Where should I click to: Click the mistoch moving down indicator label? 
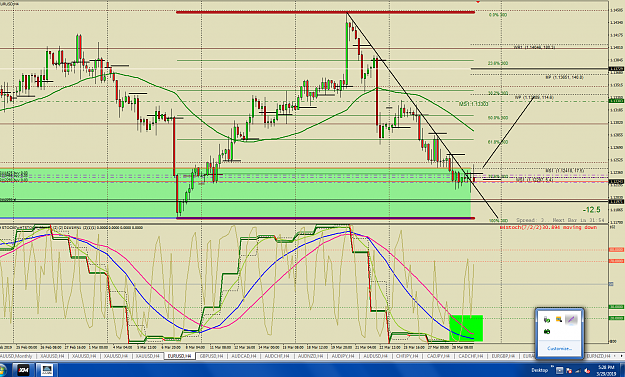tap(548, 227)
